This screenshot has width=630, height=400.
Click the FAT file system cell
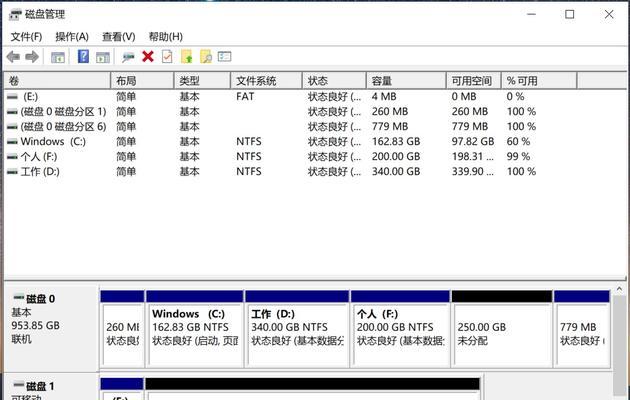click(x=245, y=96)
